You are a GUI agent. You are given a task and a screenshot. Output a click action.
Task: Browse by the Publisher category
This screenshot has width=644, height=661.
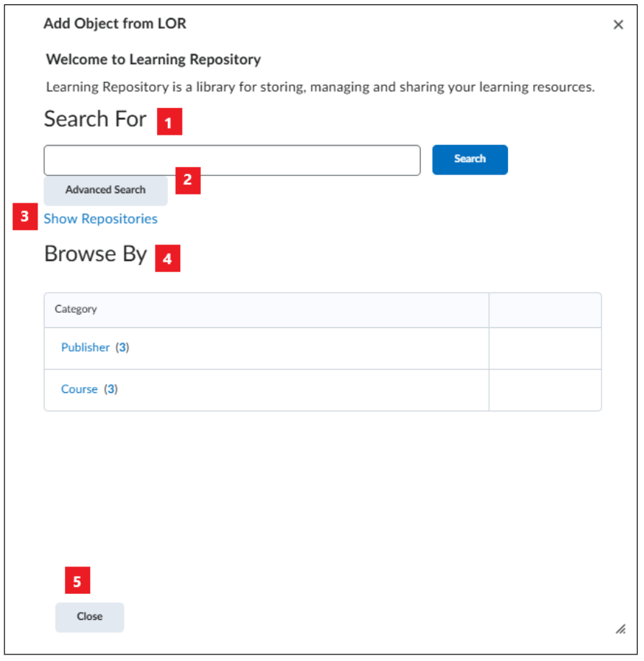[85, 347]
